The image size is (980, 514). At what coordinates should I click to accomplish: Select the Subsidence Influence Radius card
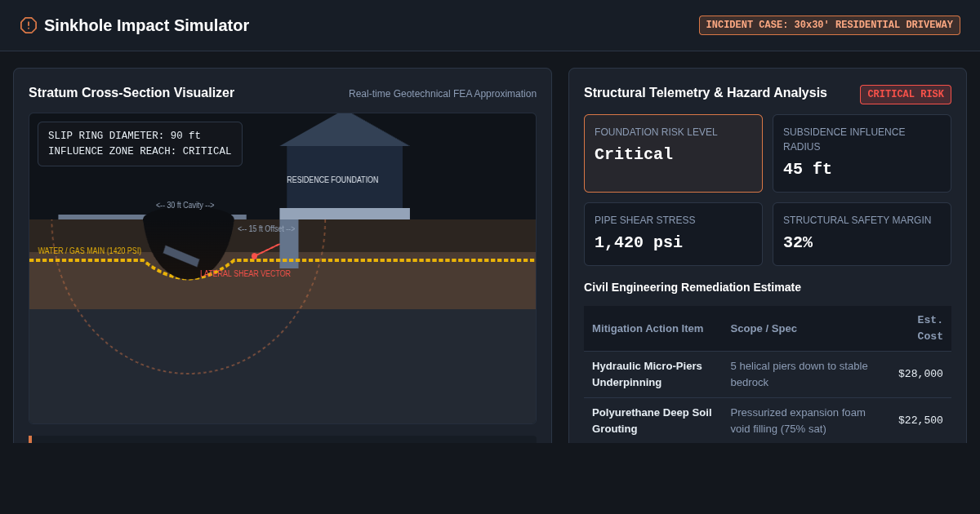[x=862, y=153]
